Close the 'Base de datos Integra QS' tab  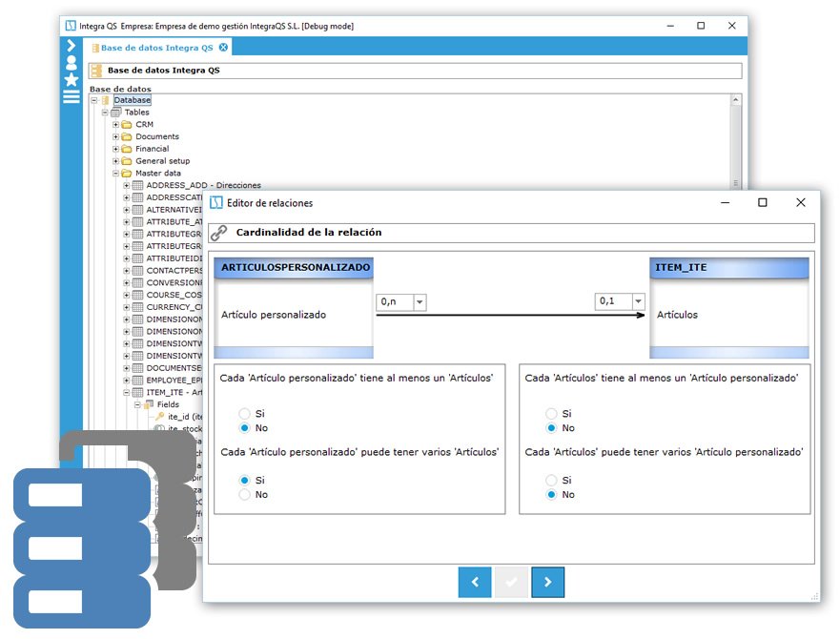[x=223, y=47]
